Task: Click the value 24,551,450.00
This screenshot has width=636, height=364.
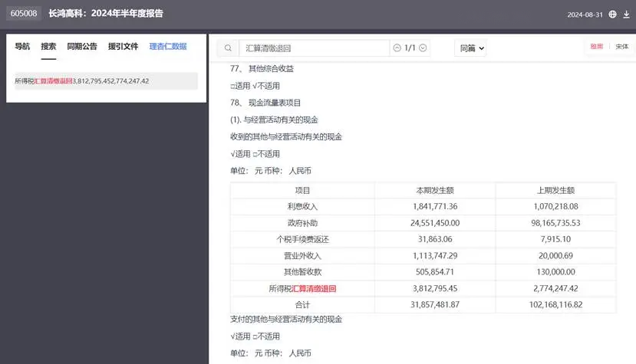Action: click(x=435, y=223)
